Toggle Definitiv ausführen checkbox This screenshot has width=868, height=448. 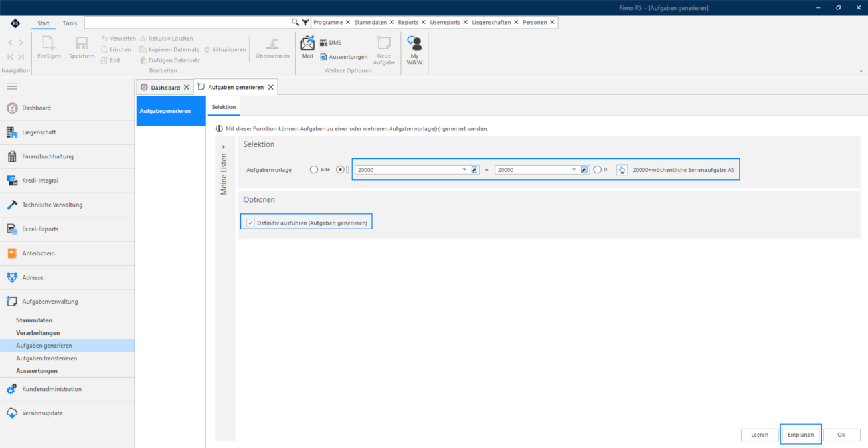point(250,223)
